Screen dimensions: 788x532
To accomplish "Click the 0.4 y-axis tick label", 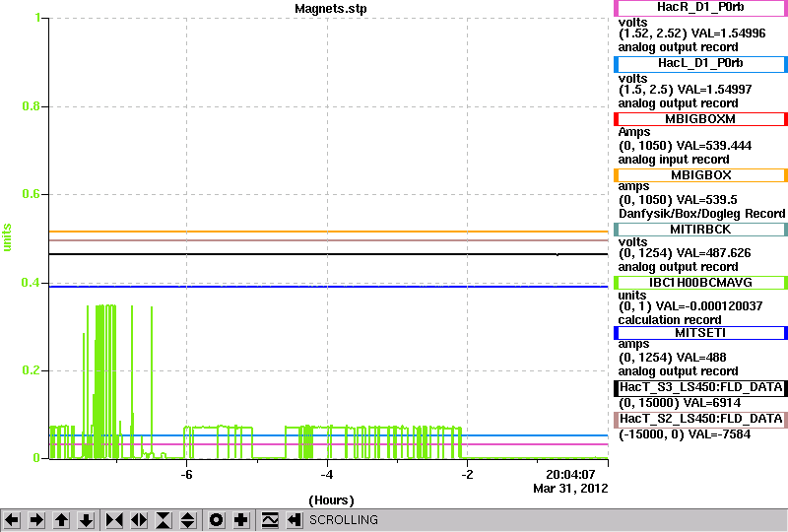I will pos(31,283).
